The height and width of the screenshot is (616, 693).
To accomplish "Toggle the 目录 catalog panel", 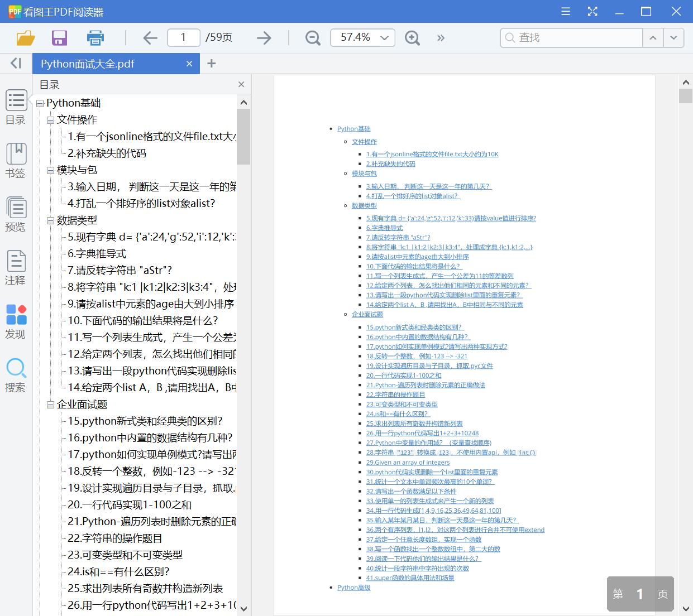I will (x=16, y=107).
